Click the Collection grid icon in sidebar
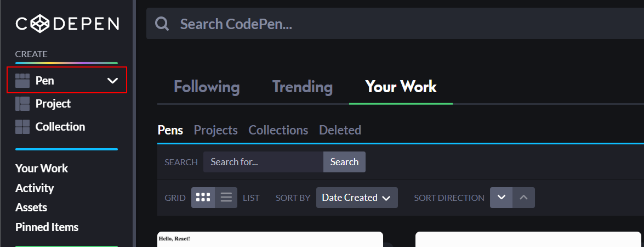 (22, 127)
